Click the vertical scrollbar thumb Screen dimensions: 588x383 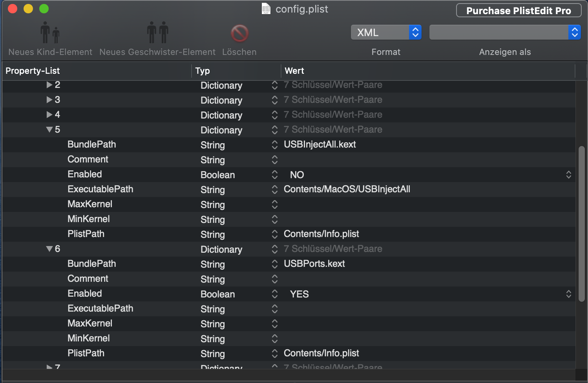click(x=582, y=224)
